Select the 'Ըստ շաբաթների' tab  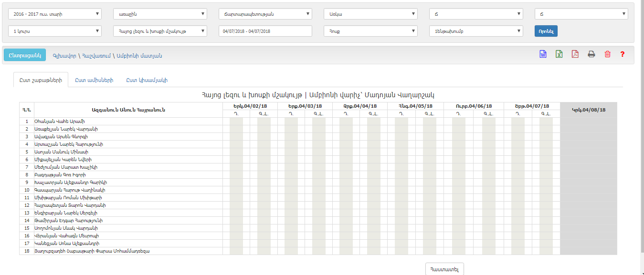coord(41,80)
